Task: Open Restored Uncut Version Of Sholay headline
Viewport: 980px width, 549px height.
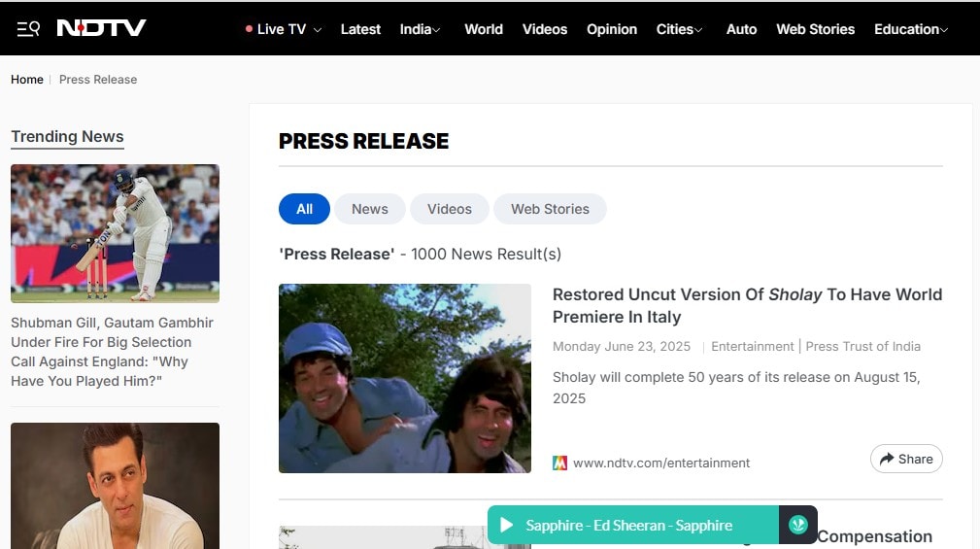Action: 747,306
